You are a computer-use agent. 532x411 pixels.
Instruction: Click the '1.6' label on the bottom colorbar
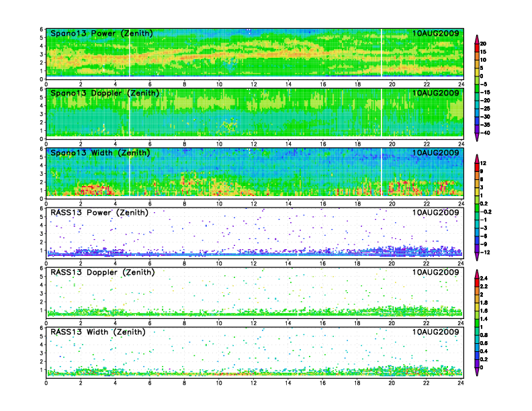pyautogui.click(x=484, y=311)
